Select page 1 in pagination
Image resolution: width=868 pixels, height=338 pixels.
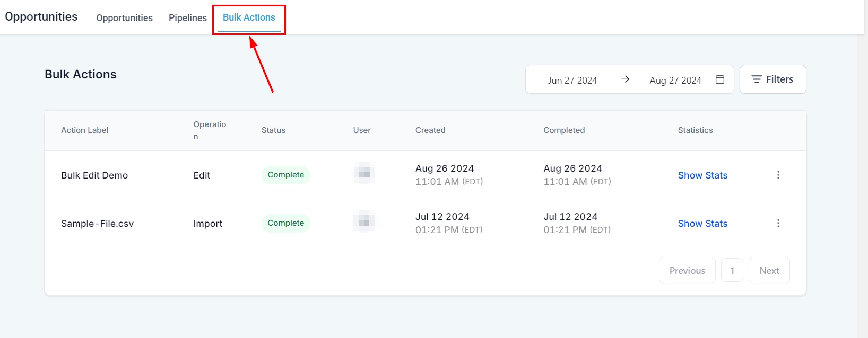pos(732,271)
